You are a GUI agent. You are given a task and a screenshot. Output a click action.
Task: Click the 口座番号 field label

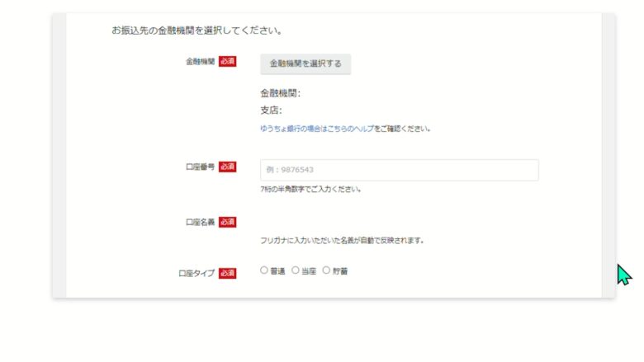click(200, 167)
